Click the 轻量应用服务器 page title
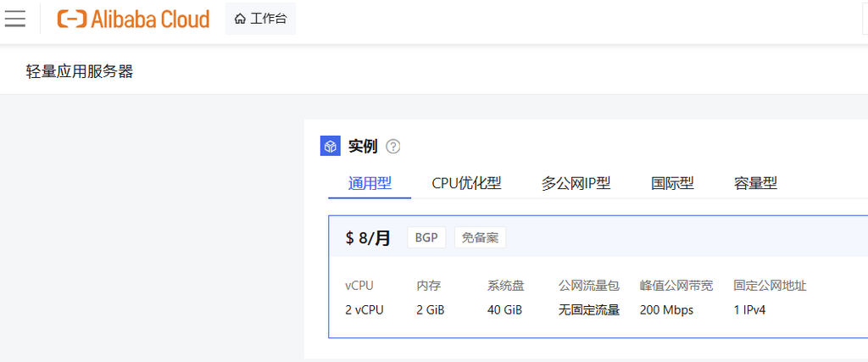 [x=80, y=71]
